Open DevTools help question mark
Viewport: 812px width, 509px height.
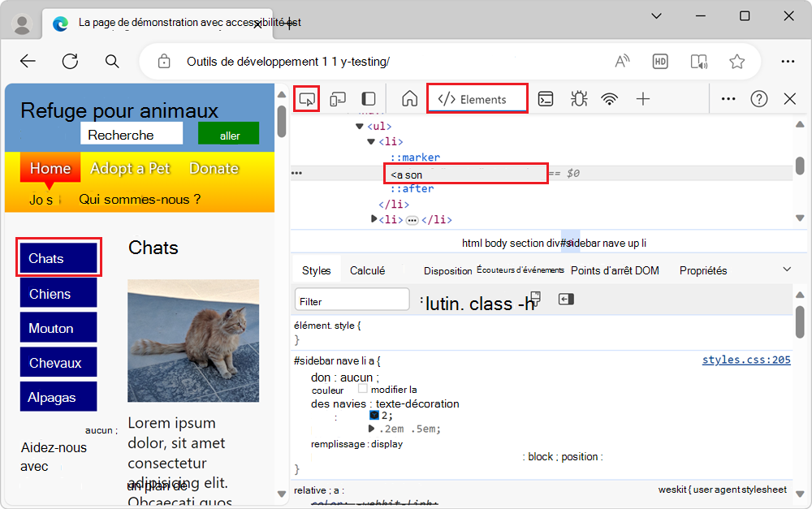pyautogui.click(x=758, y=98)
